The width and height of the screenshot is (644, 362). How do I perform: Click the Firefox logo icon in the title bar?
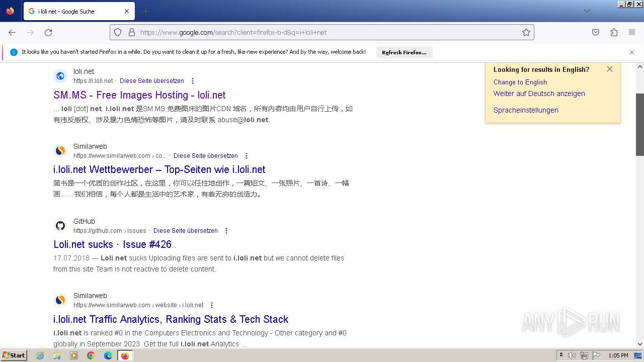tap(10, 11)
